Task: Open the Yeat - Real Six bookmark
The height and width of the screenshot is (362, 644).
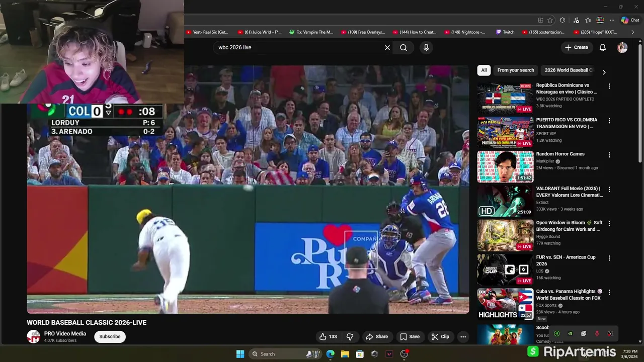Action: [x=207, y=32]
